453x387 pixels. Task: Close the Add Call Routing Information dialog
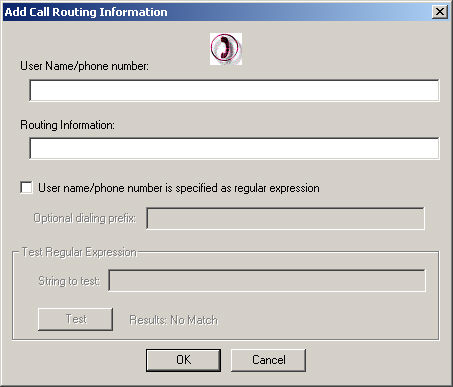click(x=440, y=12)
